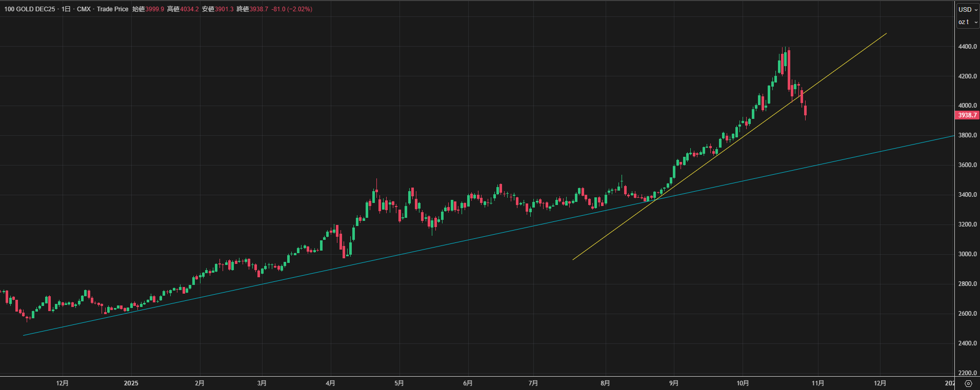980x390 pixels.
Task: Click the 11月 marker on time axis
Action: click(818, 383)
